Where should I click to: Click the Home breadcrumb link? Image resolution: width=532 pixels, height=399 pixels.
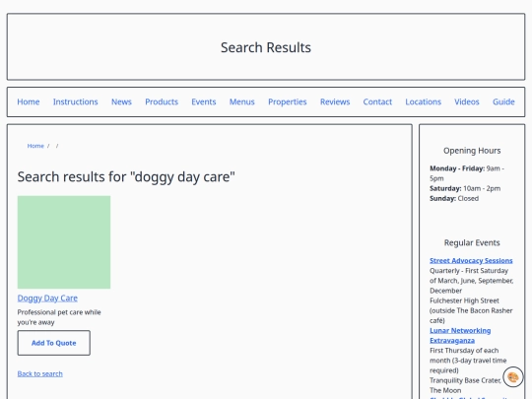pyautogui.click(x=35, y=146)
